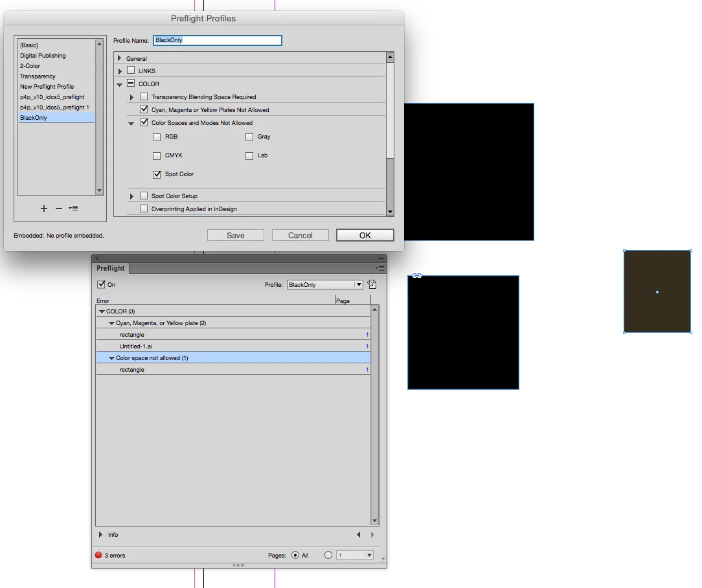Enable Spot Color Setup checkbox
Viewport: 702px width, 588px height.
(x=144, y=196)
